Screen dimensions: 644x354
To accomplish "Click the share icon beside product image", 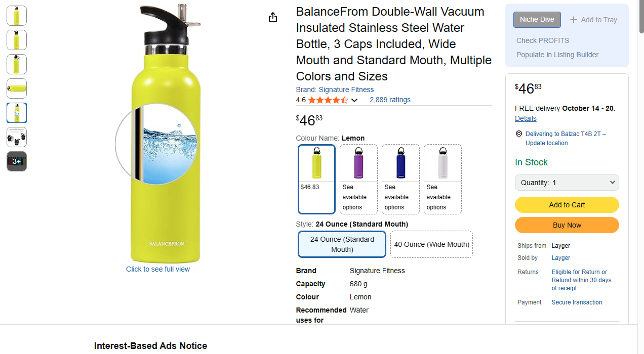I will pos(273,18).
